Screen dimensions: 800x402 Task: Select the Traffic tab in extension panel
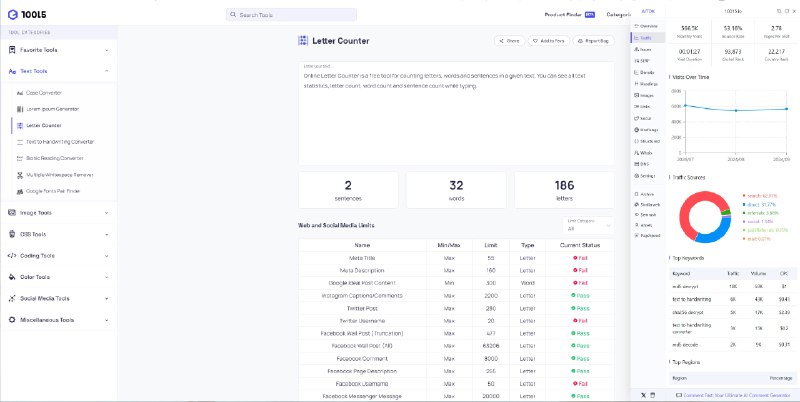(648, 38)
